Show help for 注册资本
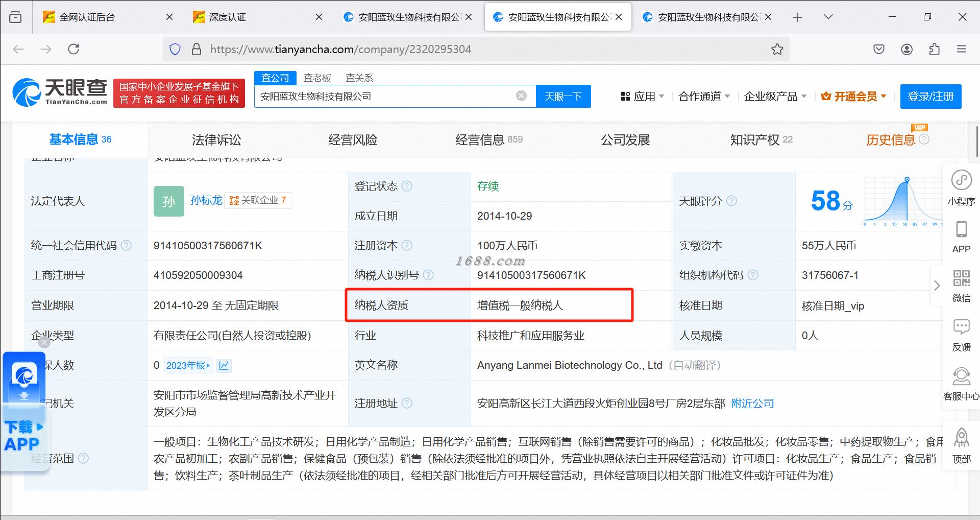The width and height of the screenshot is (980, 520). (407, 246)
